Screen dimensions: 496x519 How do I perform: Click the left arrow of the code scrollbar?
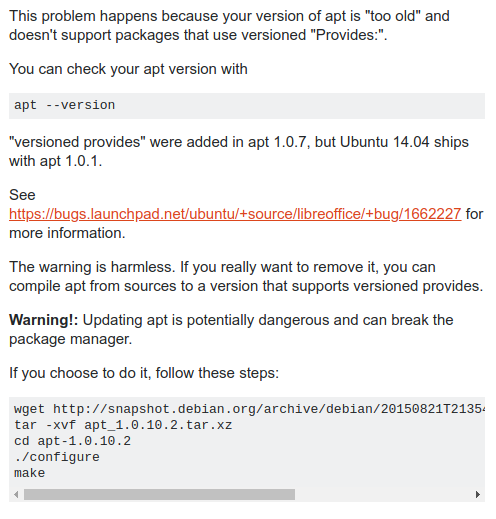click(16, 494)
